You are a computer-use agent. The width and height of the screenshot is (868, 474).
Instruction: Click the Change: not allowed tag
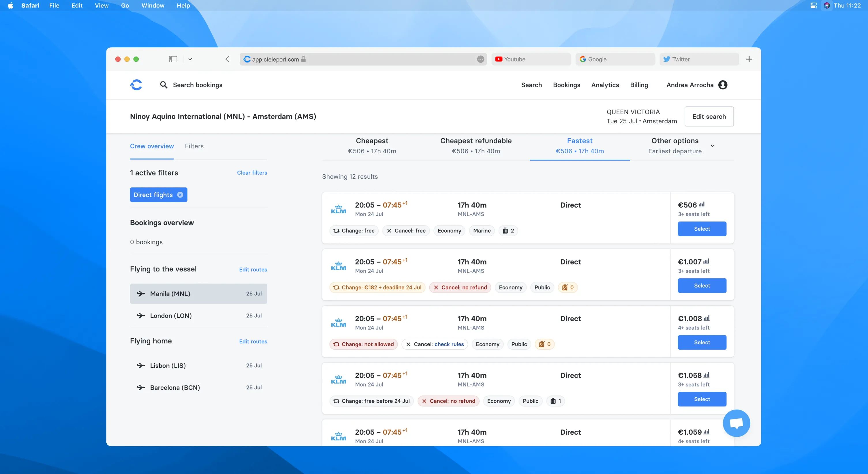point(363,344)
